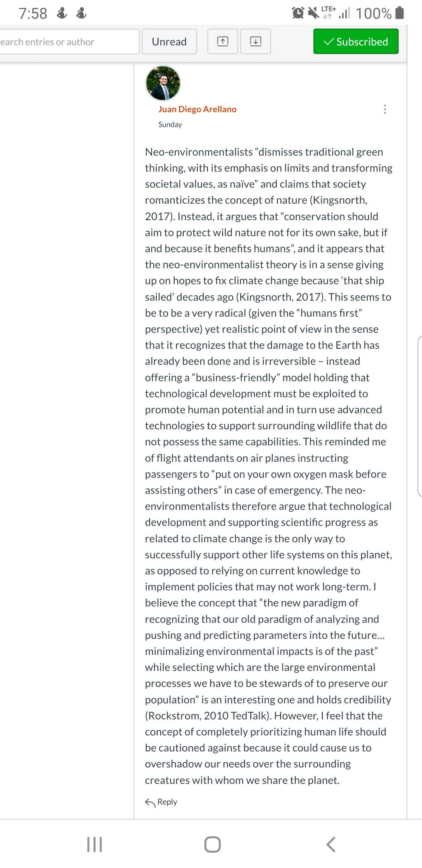Tap the Android home button icon
The image size is (422, 868).
pos(213,844)
